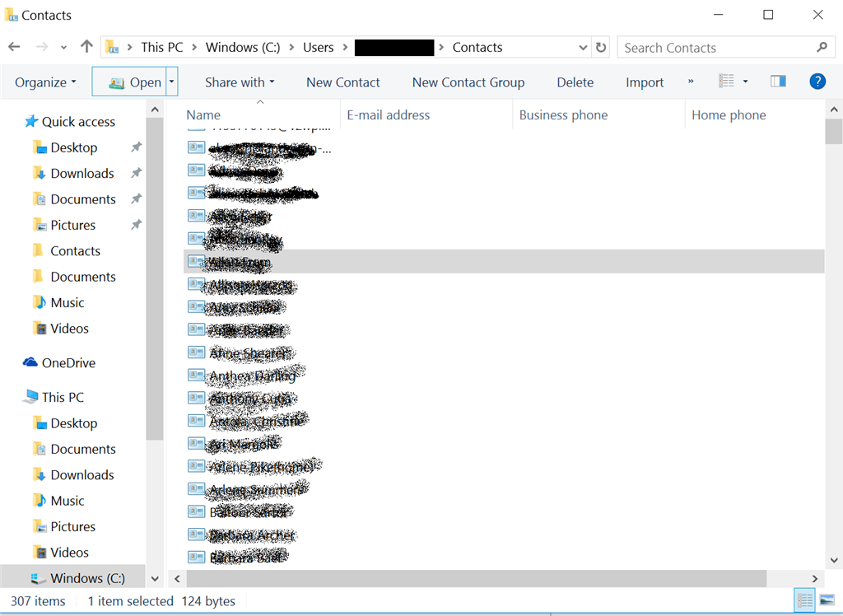843x616 pixels.
Task: Open recent locations dropdown arrow
Action: (63, 48)
